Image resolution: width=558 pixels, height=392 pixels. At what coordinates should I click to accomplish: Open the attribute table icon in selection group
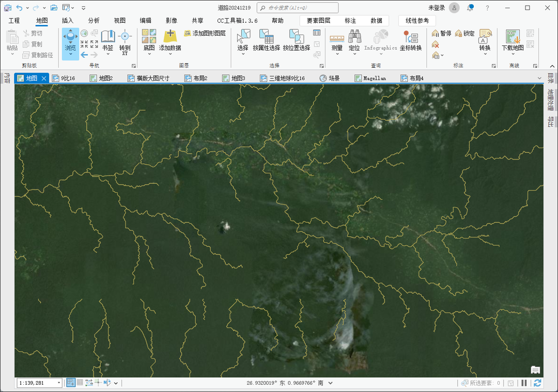317,33
